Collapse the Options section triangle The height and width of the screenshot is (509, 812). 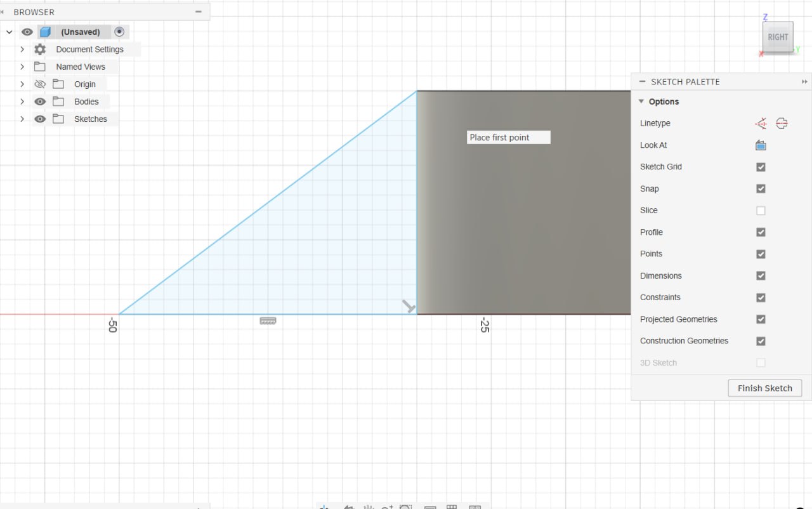pyautogui.click(x=641, y=102)
